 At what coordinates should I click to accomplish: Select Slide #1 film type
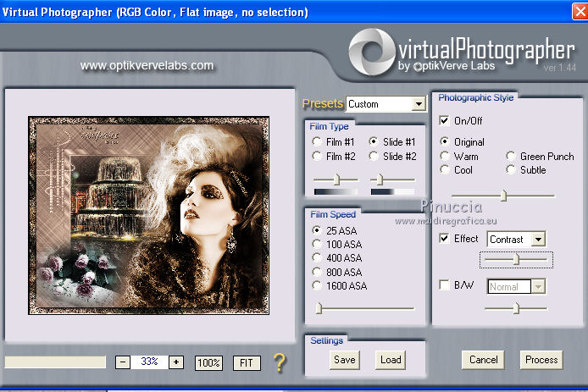(373, 141)
